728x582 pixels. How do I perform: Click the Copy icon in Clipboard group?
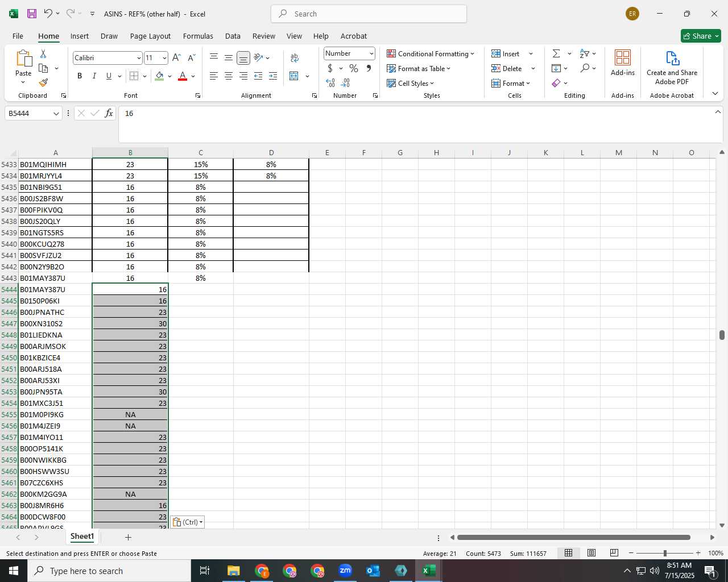(43, 68)
